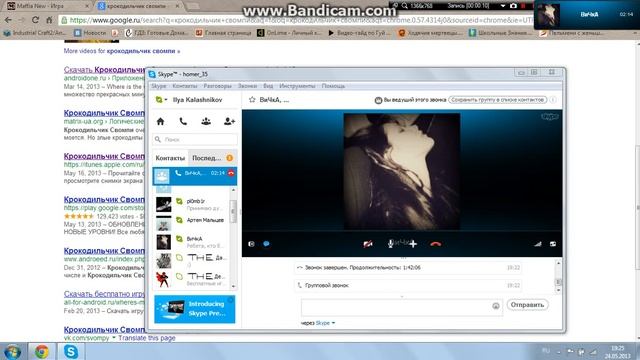Click the Skype contact search field

pos(195,139)
